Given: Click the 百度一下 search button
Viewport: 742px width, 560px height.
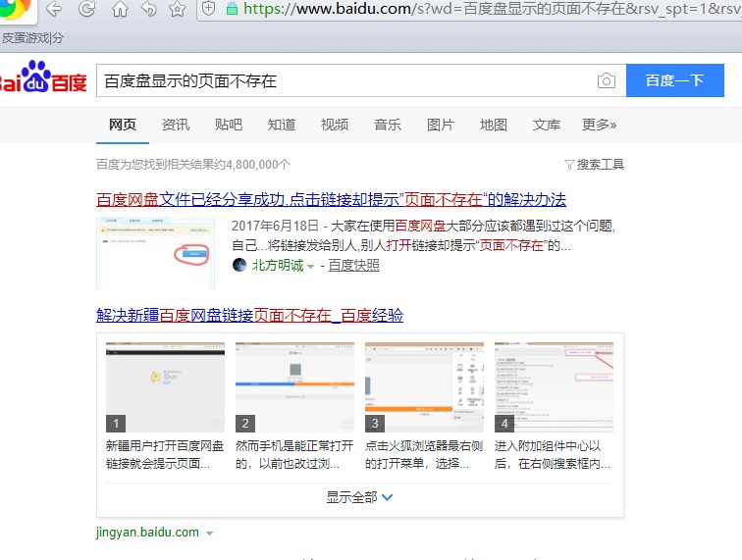Looking at the screenshot, I should point(675,80).
